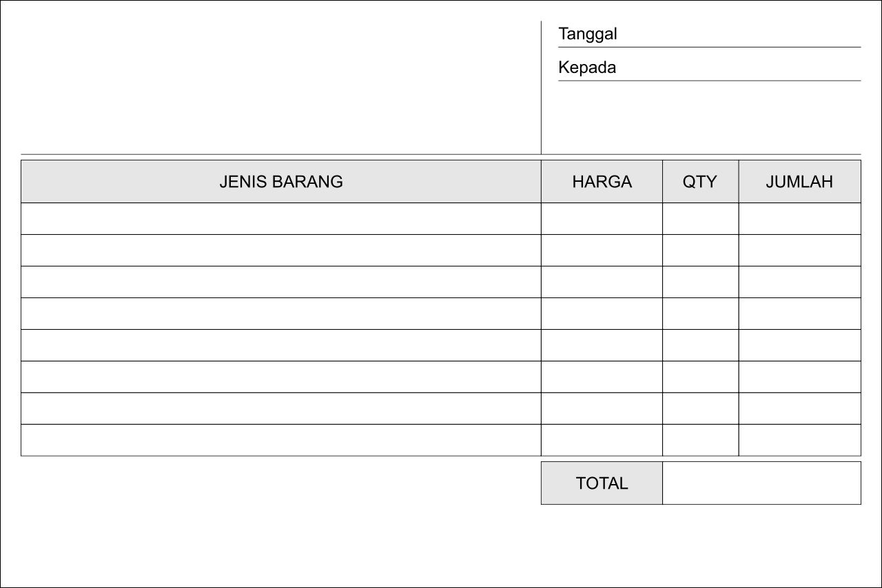Viewport: 882px width, 588px height.
Task: Click the last row JENIS BARANG cell
Action: coord(280,441)
